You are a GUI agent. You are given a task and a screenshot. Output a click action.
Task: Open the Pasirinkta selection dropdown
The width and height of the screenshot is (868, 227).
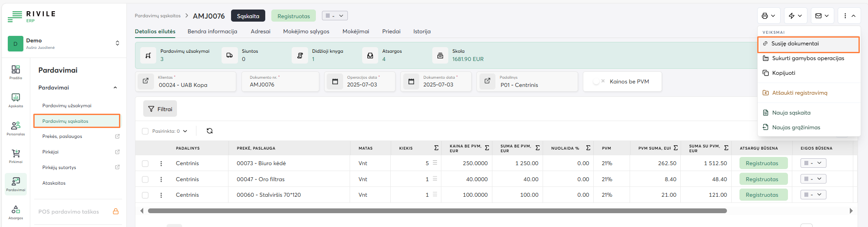tap(169, 131)
